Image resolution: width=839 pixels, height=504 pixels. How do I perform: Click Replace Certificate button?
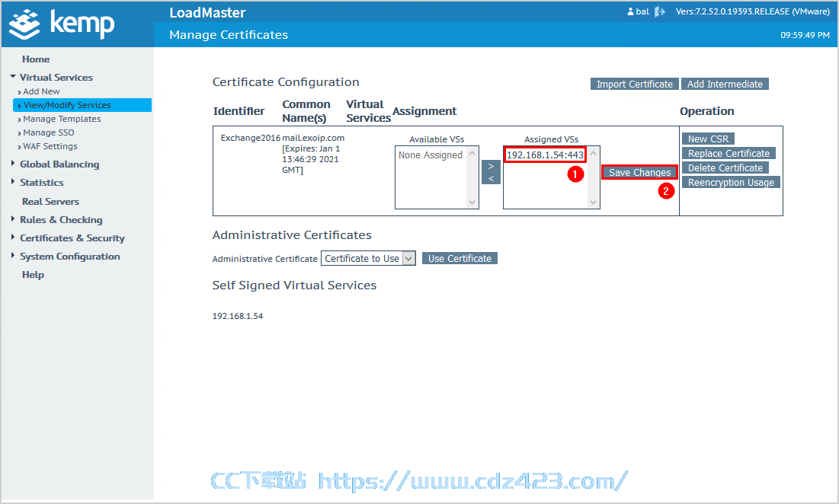(x=729, y=153)
